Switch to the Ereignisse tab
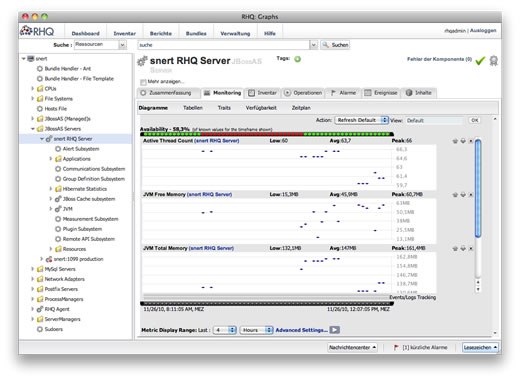This screenshot has width=520, height=380. click(381, 93)
